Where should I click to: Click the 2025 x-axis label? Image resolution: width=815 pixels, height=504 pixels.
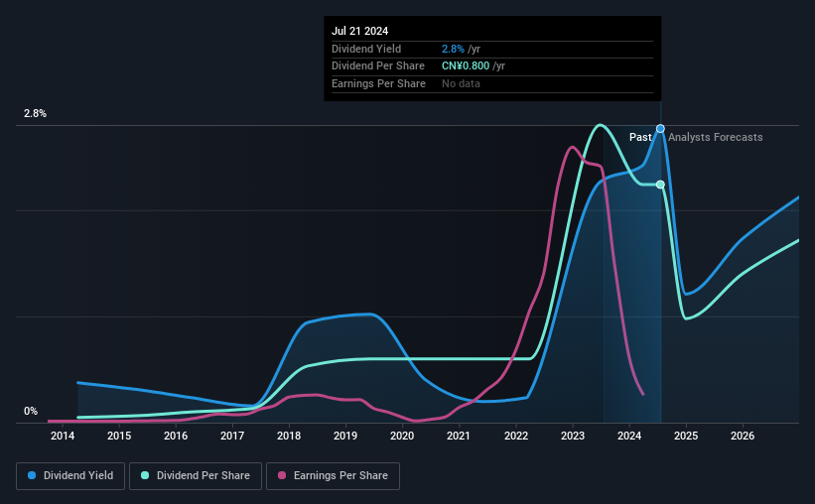tap(686, 436)
